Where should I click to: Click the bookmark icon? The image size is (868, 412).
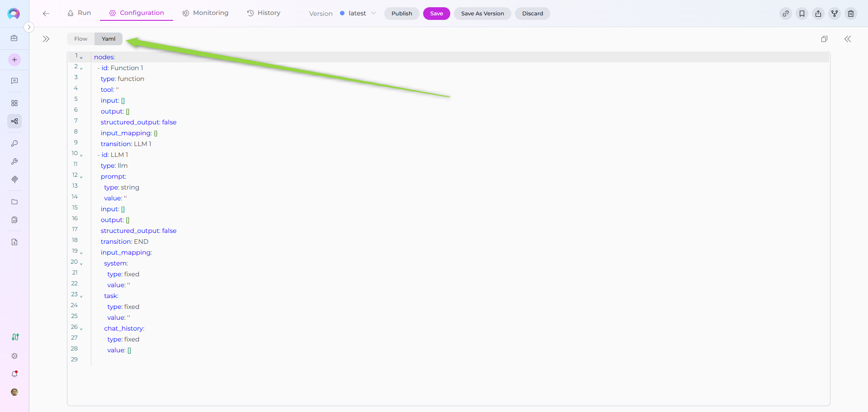click(x=802, y=14)
